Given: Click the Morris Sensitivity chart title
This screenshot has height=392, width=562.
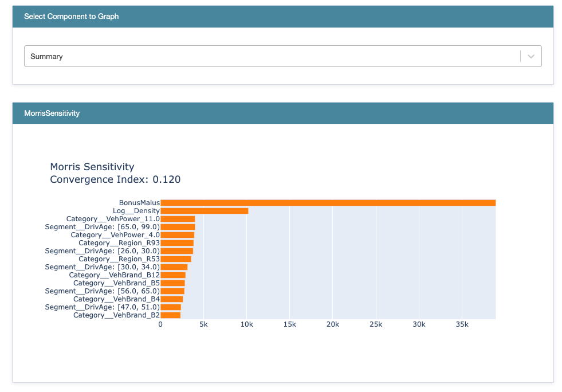Looking at the screenshot, I should (x=92, y=167).
